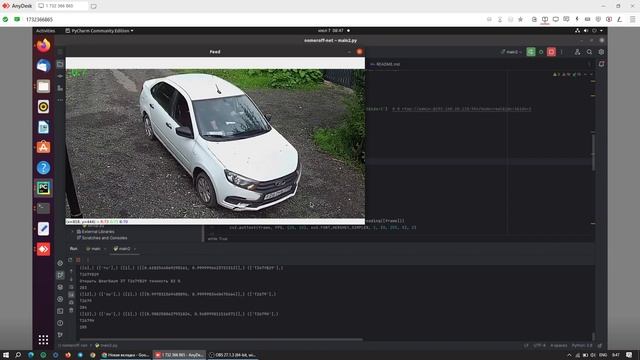This screenshot has height=360, width=640.
Task: Open the Files manager in the dock
Action: 43,86
